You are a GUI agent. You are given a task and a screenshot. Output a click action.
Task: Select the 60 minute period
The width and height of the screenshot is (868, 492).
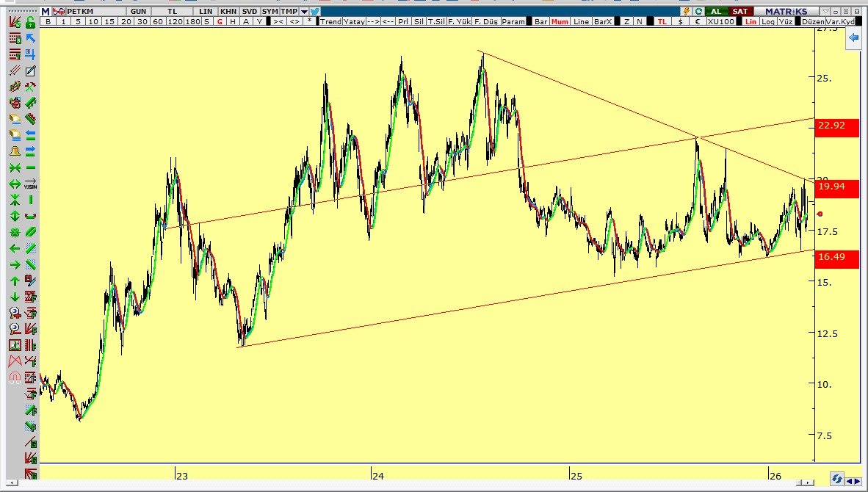click(x=158, y=21)
